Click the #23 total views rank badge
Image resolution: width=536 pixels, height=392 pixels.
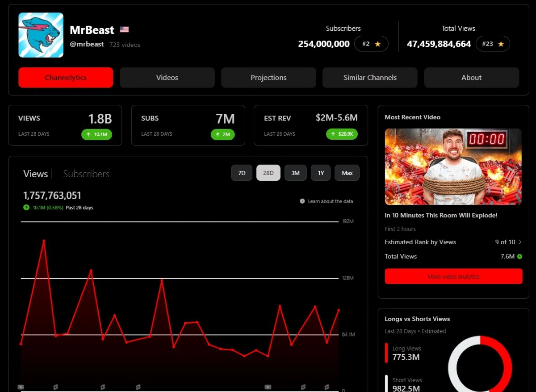pos(493,44)
